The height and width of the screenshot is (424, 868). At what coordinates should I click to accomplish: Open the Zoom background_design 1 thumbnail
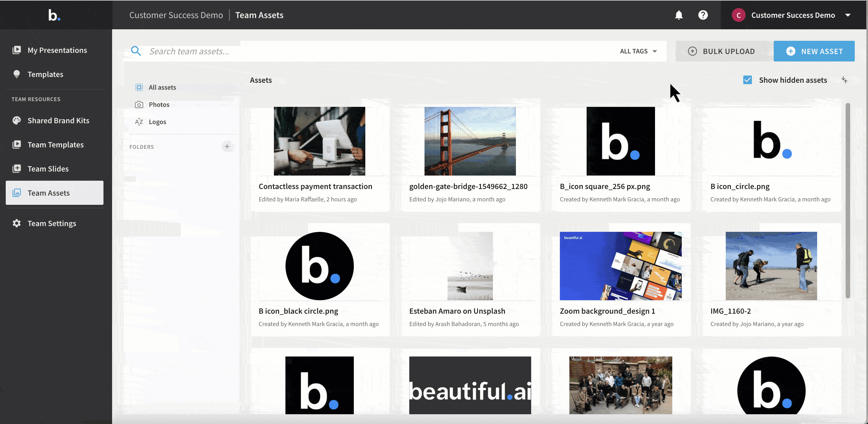pyautogui.click(x=621, y=266)
